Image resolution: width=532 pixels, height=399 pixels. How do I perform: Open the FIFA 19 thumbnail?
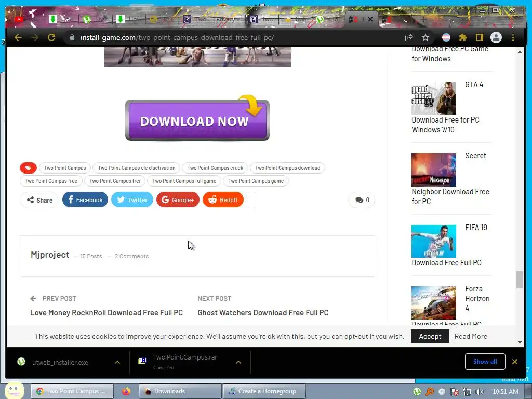click(434, 241)
